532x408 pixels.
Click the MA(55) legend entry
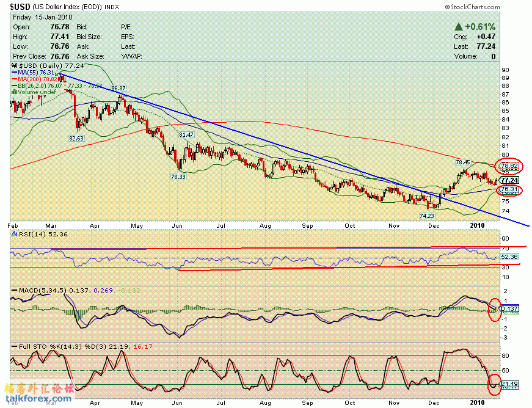pos(33,72)
